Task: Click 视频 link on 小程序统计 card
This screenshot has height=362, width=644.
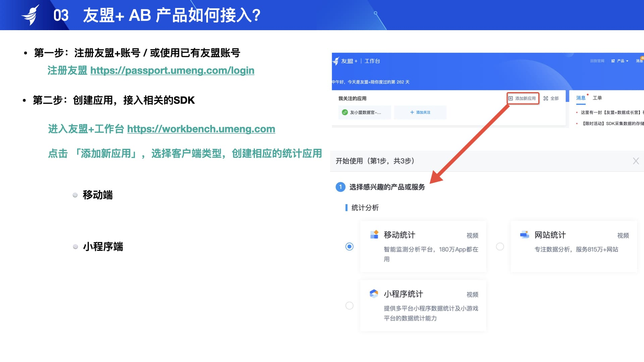Action: click(x=472, y=295)
